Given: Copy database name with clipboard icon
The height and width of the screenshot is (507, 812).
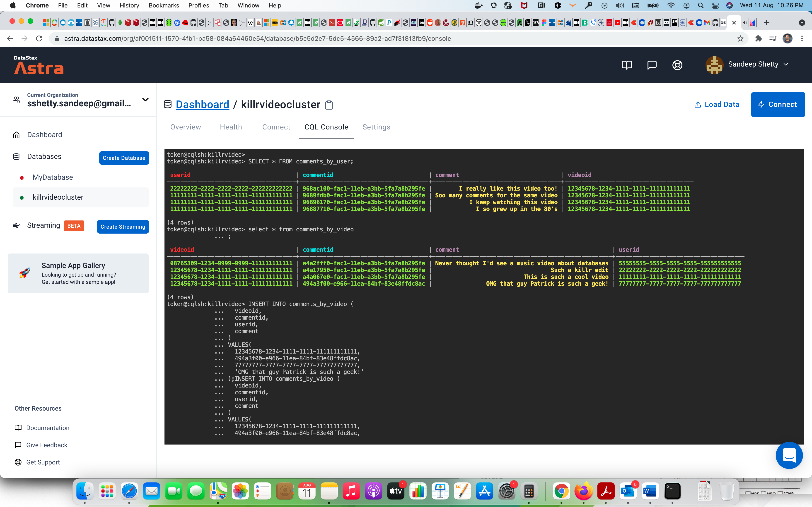Looking at the screenshot, I should (x=329, y=105).
